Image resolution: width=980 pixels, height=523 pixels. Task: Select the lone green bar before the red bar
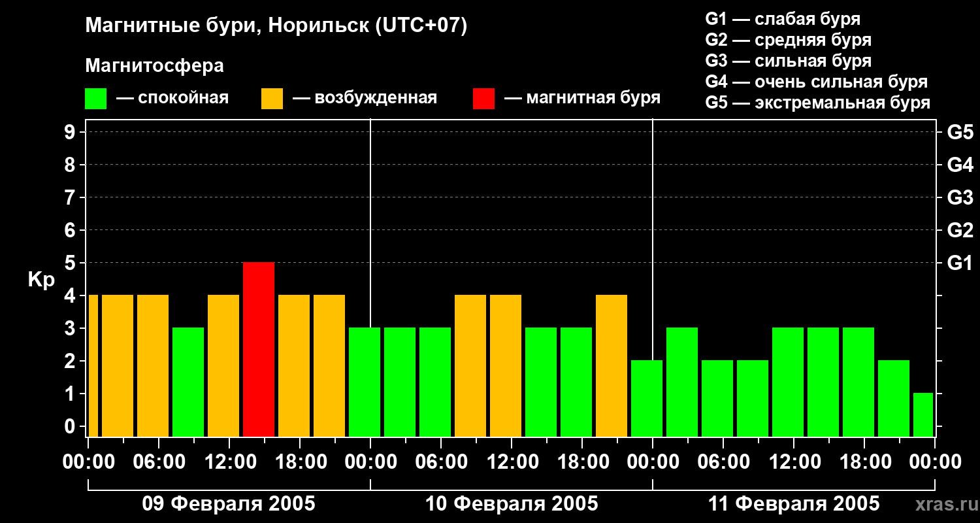(188, 382)
